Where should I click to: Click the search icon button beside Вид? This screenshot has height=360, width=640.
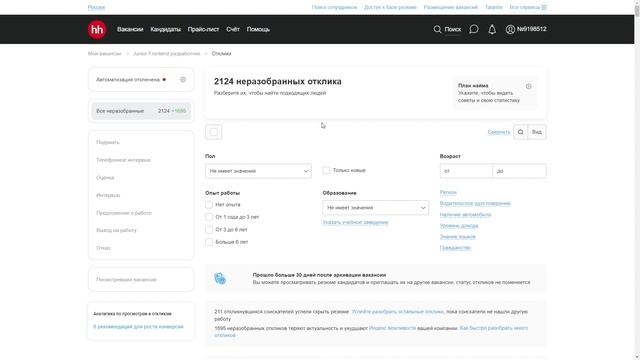tap(520, 132)
